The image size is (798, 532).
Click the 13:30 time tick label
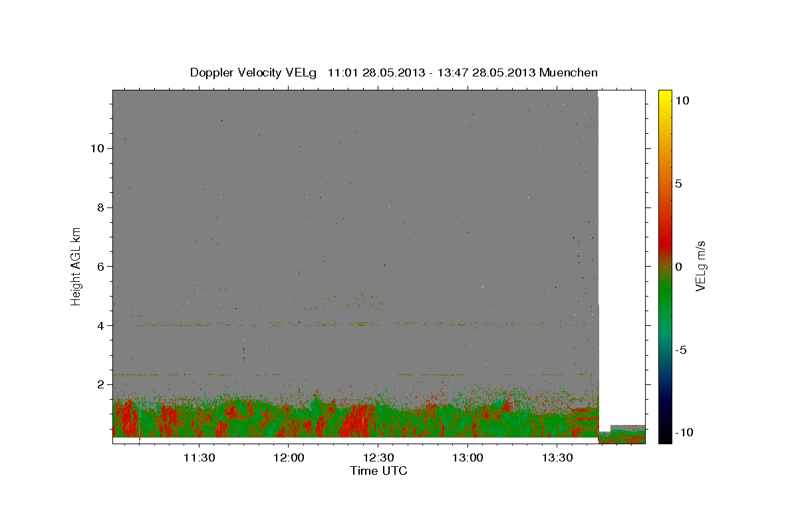557,458
